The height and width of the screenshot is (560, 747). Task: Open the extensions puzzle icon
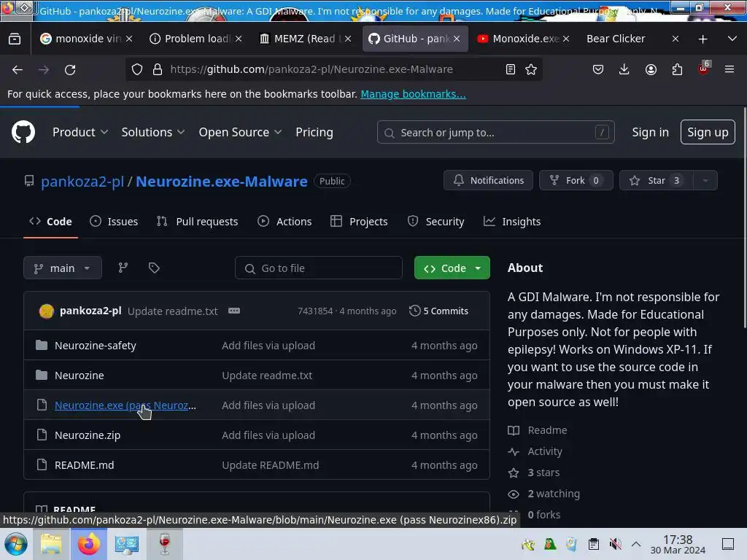point(677,69)
